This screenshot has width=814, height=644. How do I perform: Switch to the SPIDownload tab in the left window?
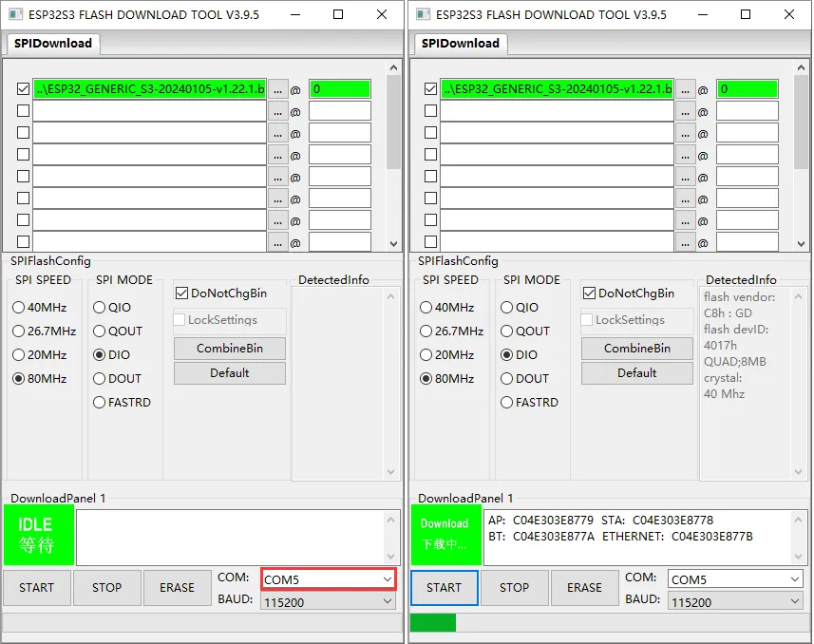53,44
